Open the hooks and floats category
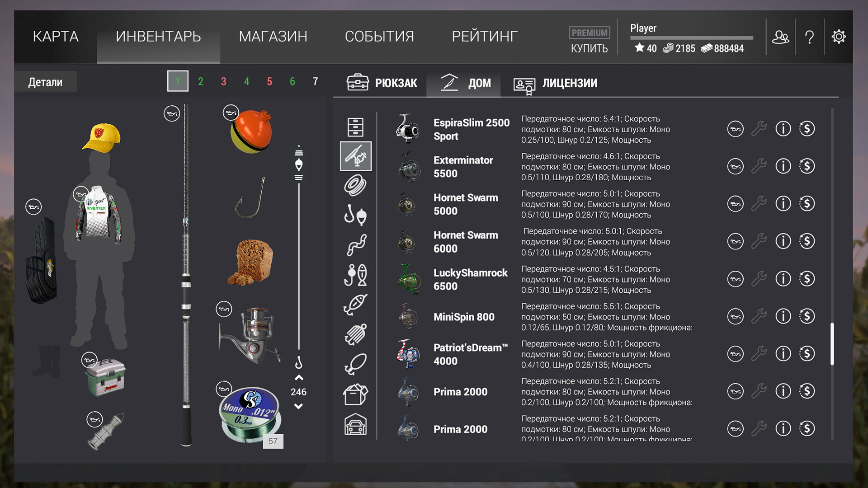Screen dimensions: 868x488 coord(356,215)
